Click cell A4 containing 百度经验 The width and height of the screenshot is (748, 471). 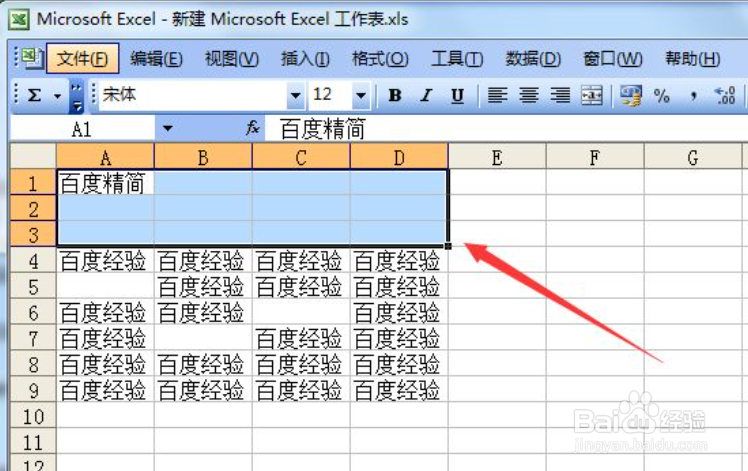(x=105, y=261)
